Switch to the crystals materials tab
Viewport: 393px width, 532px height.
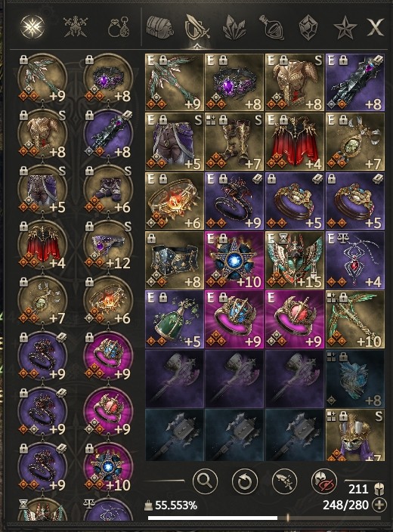pos(234,27)
